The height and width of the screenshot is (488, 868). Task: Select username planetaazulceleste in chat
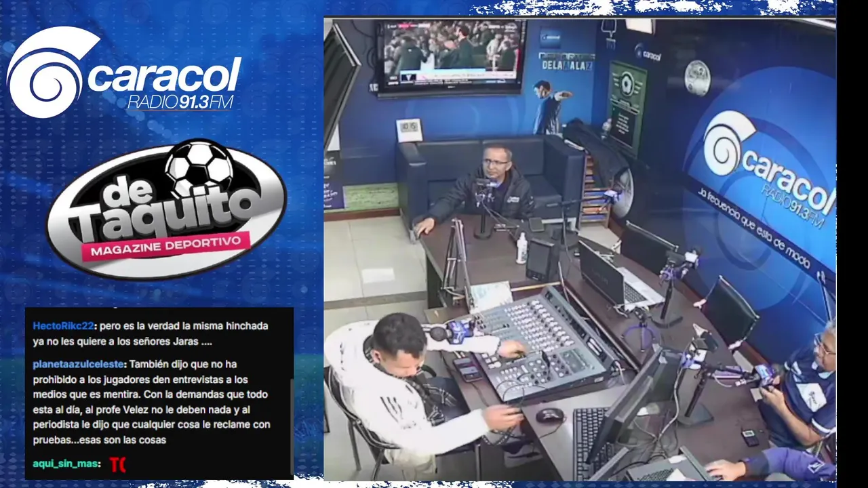(78, 364)
